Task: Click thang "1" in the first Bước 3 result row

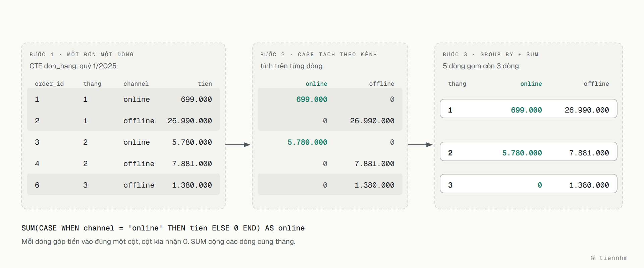Action: click(450, 110)
